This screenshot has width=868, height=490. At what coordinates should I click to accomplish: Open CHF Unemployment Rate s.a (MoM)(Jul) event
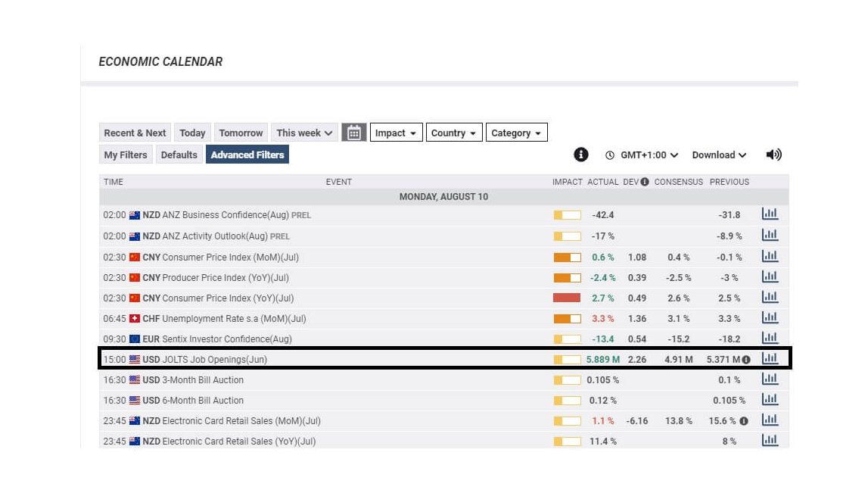tap(224, 319)
